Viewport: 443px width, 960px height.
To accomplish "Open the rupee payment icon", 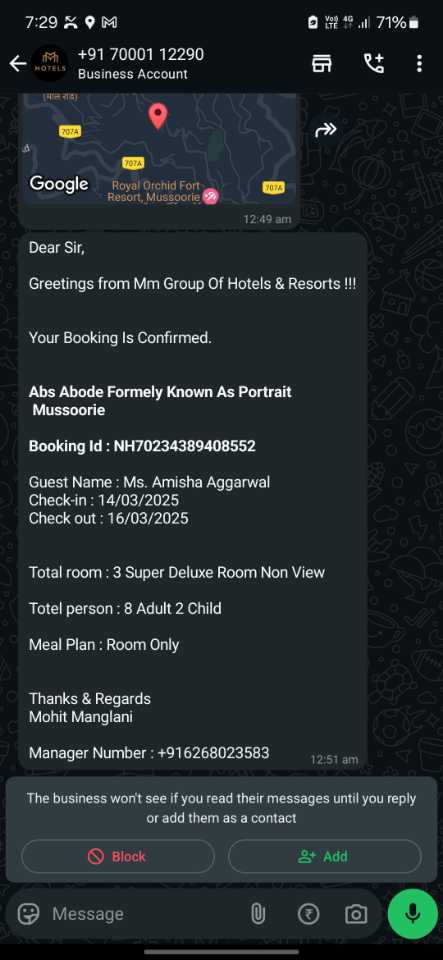I will point(308,914).
